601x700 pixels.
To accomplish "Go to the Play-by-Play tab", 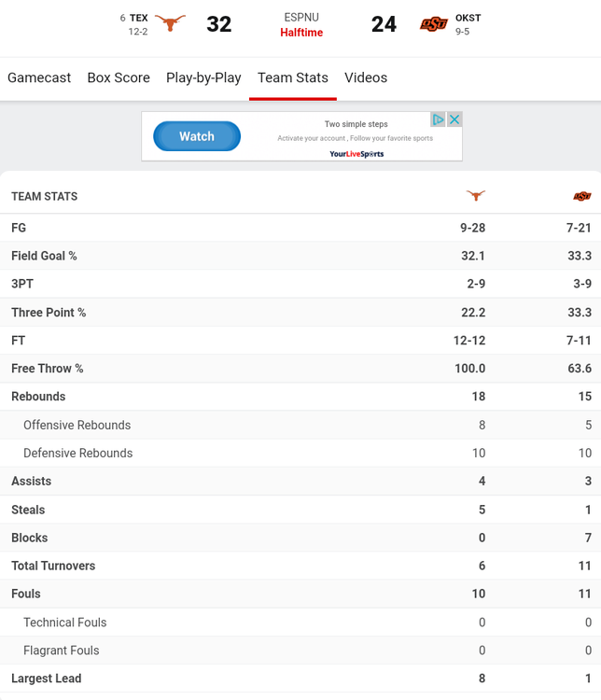I will point(203,77).
